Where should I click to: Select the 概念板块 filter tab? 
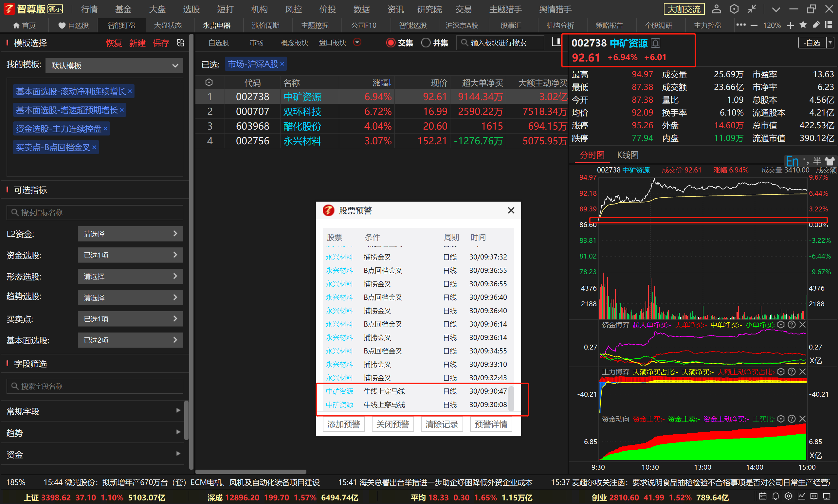point(294,43)
